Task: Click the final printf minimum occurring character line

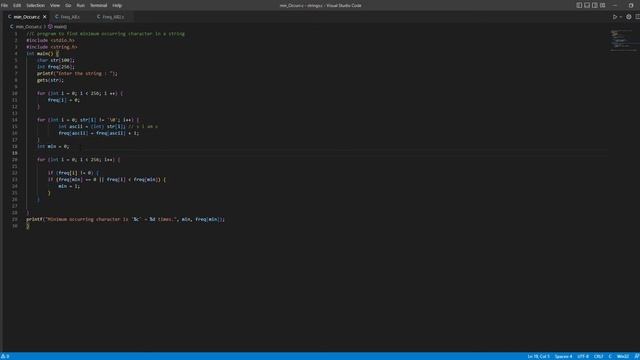Action: pyautogui.click(x=125, y=220)
